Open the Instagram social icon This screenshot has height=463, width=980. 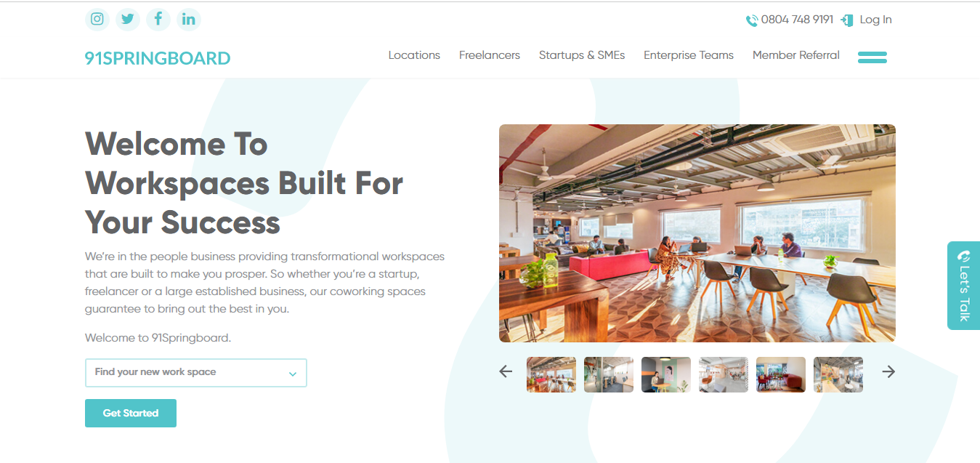click(97, 20)
